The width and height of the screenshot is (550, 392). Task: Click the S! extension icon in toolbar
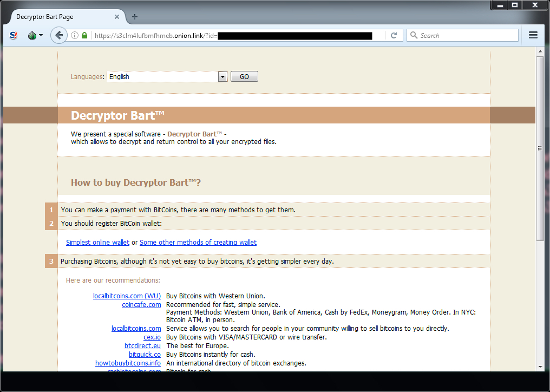[x=14, y=35]
